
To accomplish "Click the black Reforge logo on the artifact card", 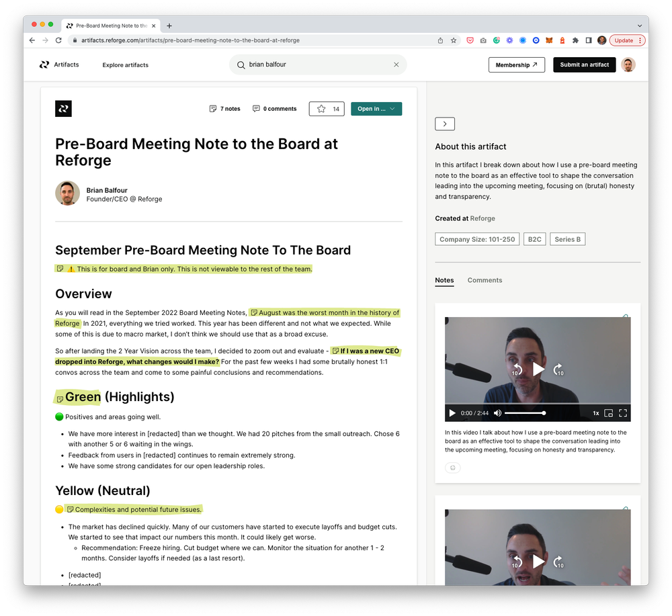I will 63,109.
